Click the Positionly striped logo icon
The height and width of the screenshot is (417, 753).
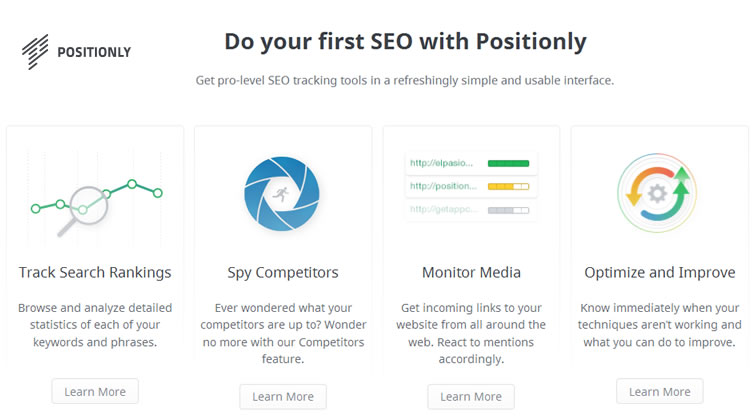(x=35, y=51)
